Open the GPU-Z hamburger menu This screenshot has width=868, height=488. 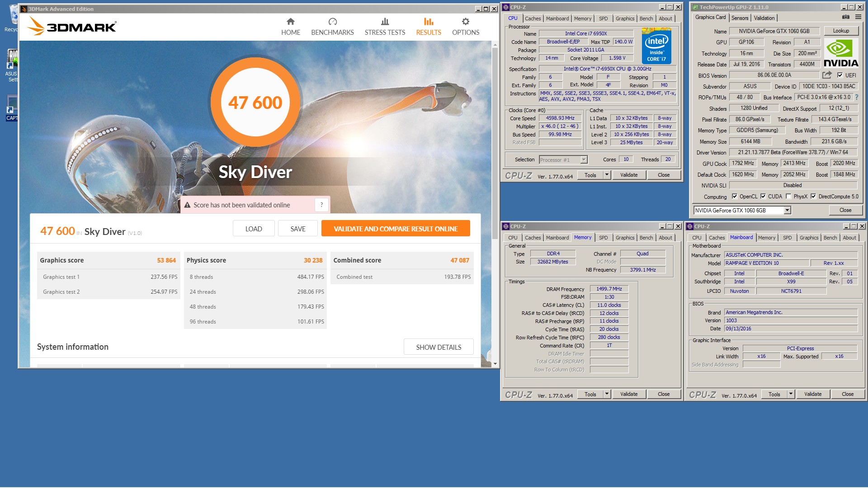pos(858,17)
